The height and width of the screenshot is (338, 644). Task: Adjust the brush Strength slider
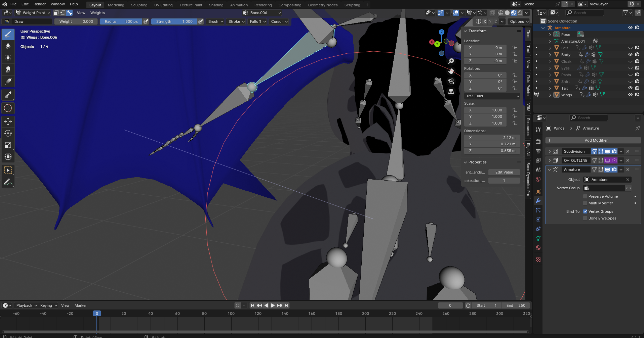click(x=174, y=21)
